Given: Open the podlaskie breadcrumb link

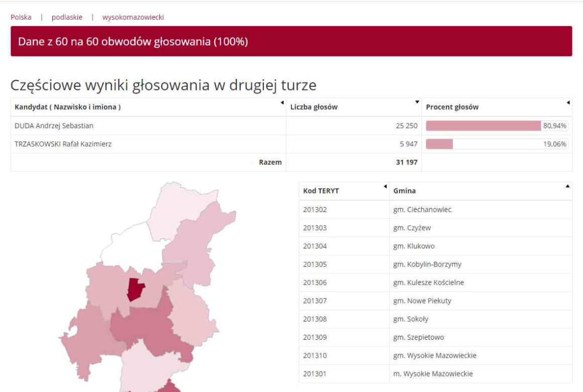Looking at the screenshot, I should tap(67, 17).
